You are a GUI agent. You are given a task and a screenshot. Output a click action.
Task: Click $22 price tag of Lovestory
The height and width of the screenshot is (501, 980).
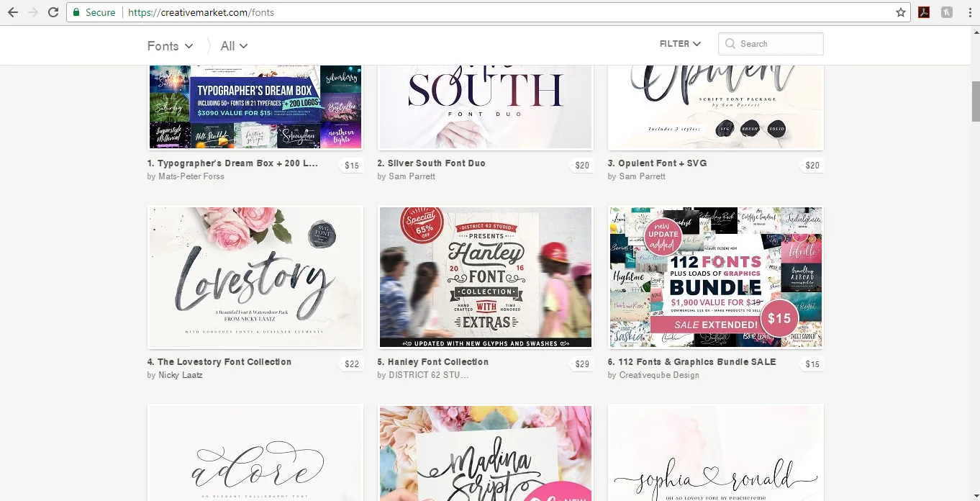(x=350, y=364)
